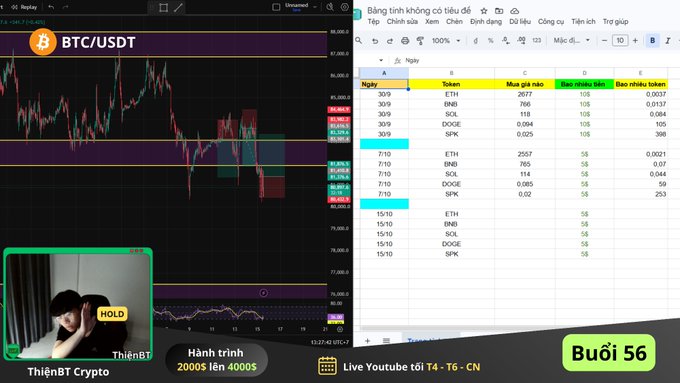Undo in Google Sheets toolbar
This screenshot has height=383, width=680.
[375, 41]
